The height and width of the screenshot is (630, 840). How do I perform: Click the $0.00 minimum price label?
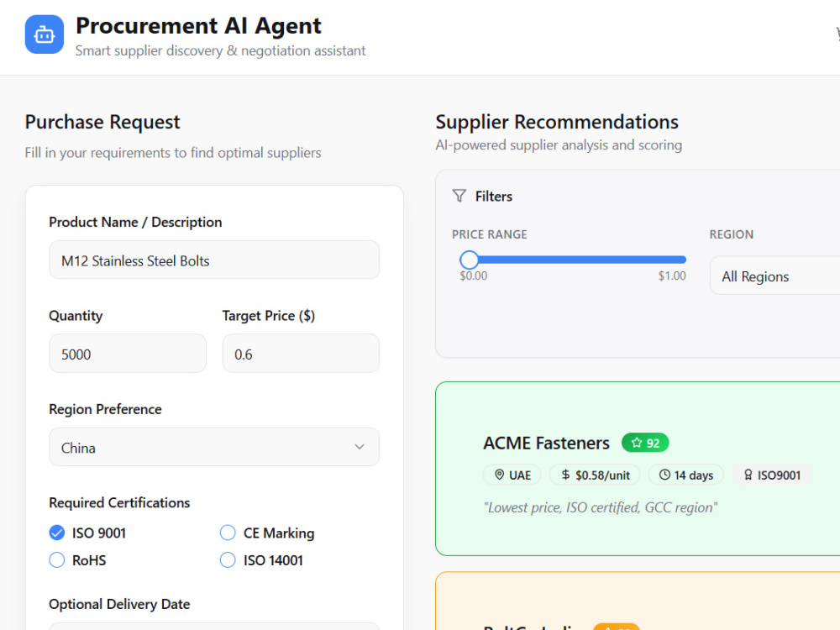pyautogui.click(x=474, y=276)
